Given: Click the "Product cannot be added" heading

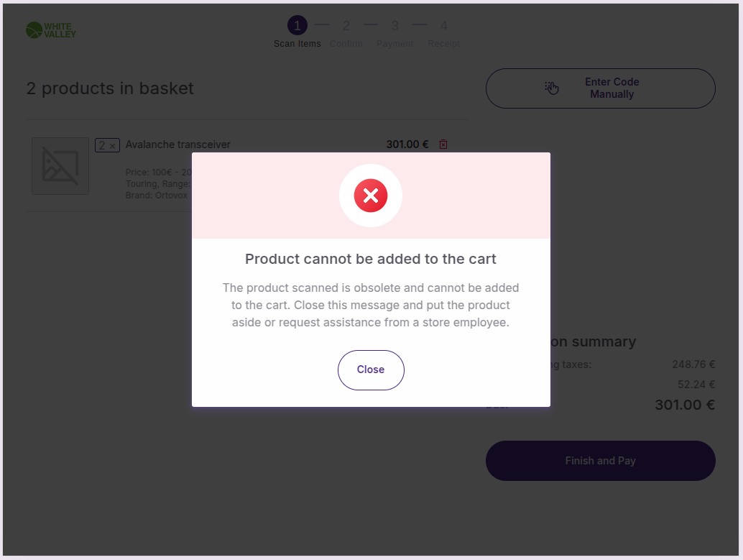Looking at the screenshot, I should 371,259.
